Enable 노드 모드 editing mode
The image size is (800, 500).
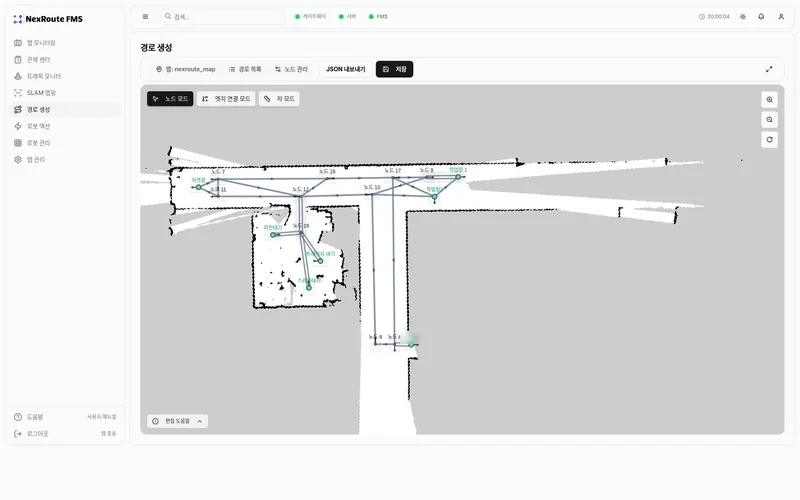point(170,99)
